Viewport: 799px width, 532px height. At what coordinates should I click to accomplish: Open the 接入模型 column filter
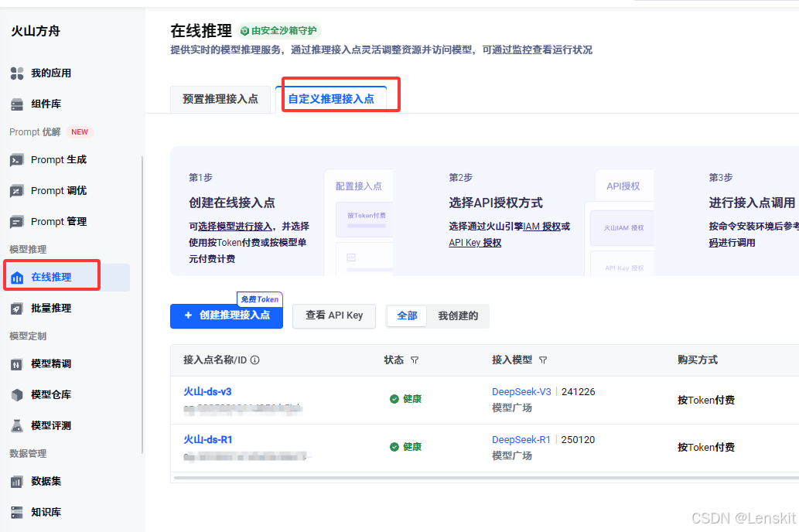click(x=543, y=360)
